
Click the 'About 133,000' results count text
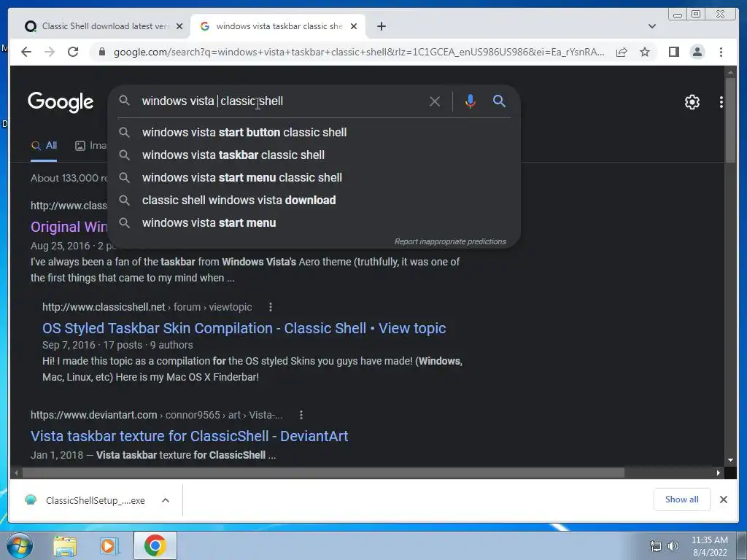[x=69, y=178]
